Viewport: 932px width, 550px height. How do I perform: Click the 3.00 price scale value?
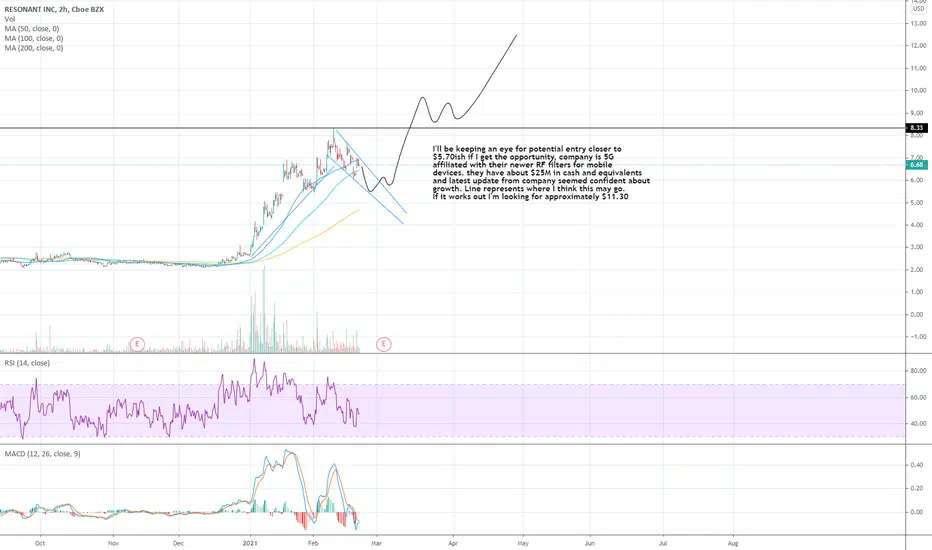click(x=918, y=247)
